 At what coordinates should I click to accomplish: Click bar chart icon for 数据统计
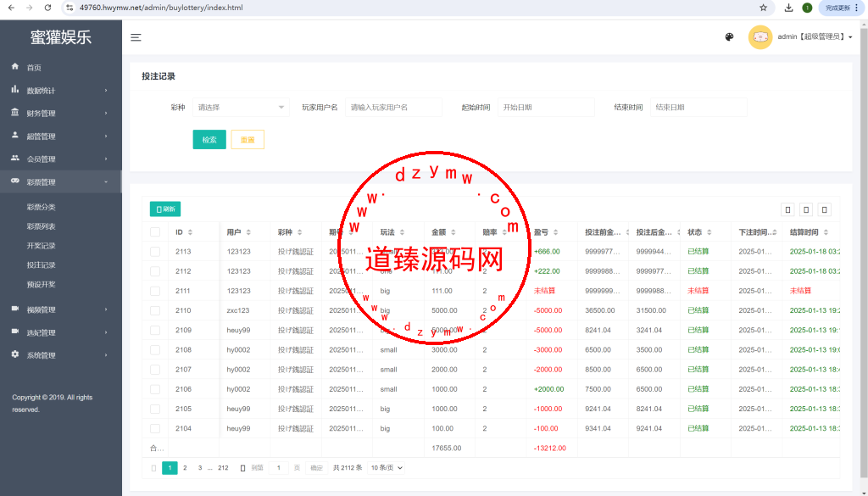coord(15,90)
